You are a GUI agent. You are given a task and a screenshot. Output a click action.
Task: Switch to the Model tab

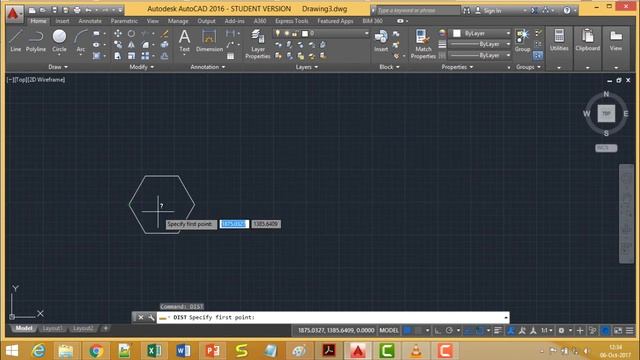(24, 328)
